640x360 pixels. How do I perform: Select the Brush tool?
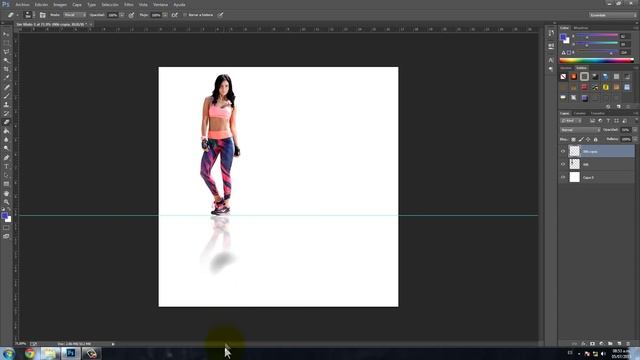tap(6, 96)
